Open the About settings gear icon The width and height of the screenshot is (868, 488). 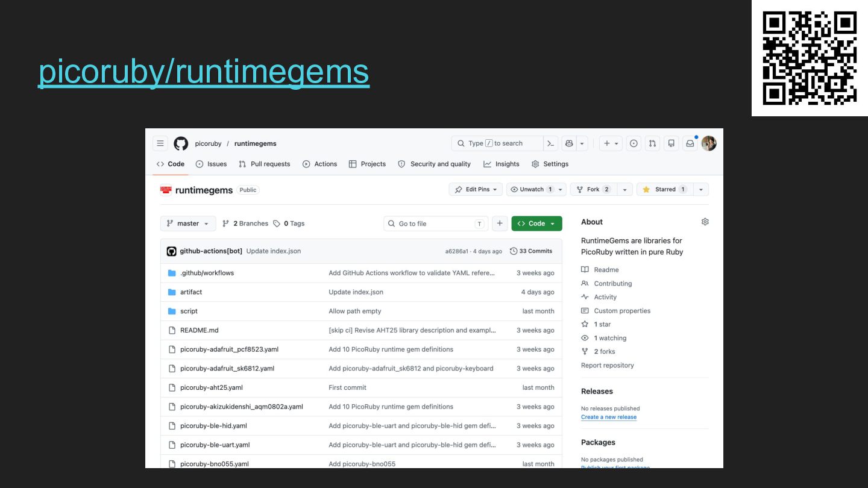[705, 222]
